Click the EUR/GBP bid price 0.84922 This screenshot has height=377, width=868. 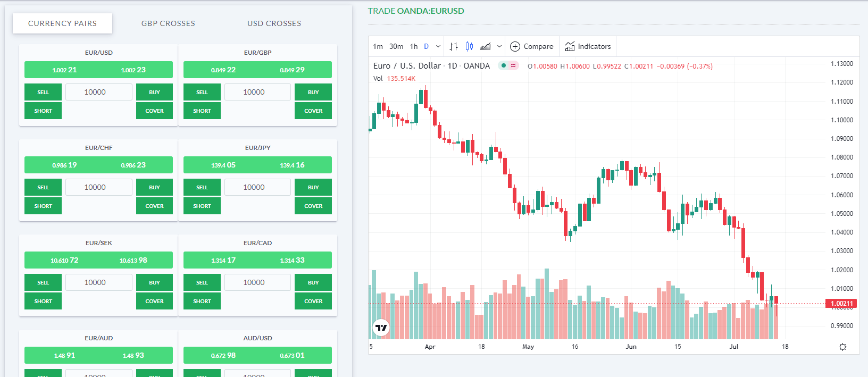223,70
